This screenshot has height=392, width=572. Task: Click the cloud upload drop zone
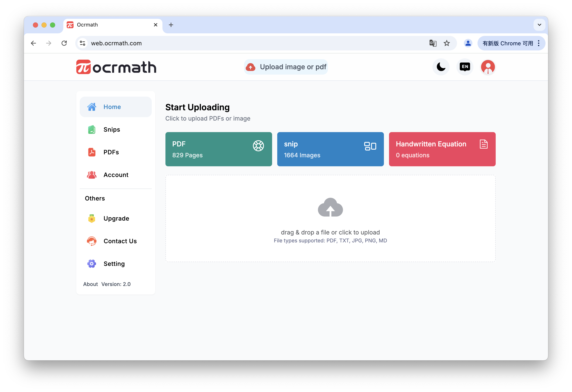(x=330, y=218)
